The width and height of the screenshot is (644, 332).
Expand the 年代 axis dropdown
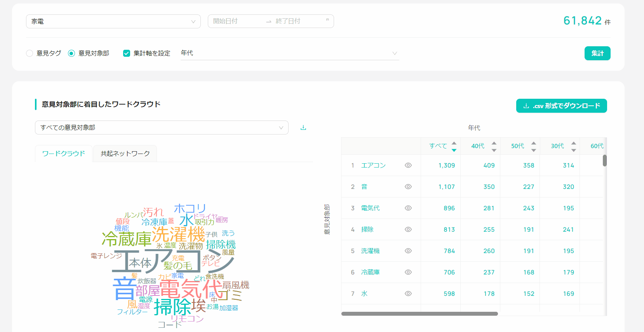coord(289,53)
